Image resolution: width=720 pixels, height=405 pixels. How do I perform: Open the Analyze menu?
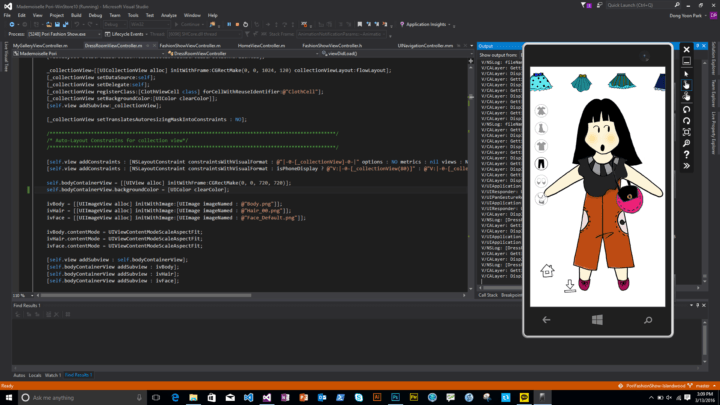pyautogui.click(x=169, y=15)
